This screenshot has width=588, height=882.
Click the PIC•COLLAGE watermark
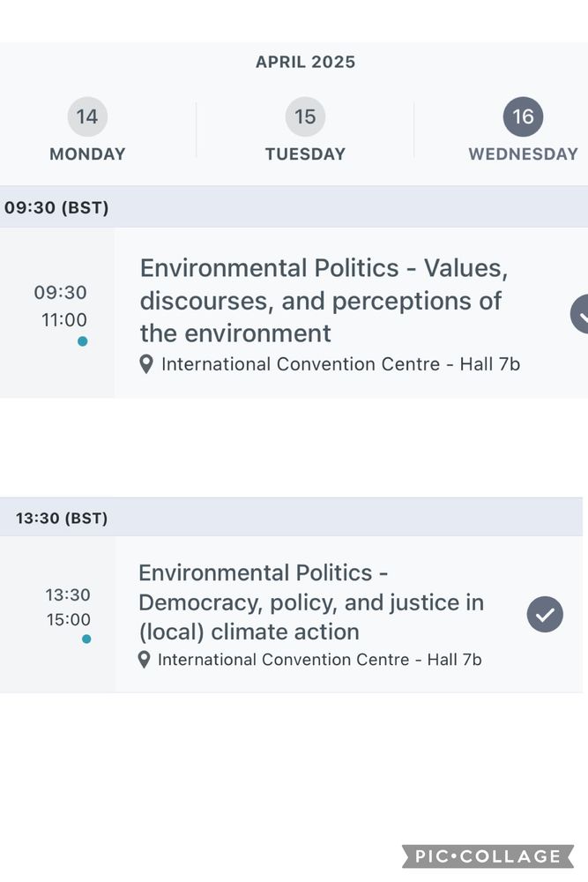click(489, 856)
